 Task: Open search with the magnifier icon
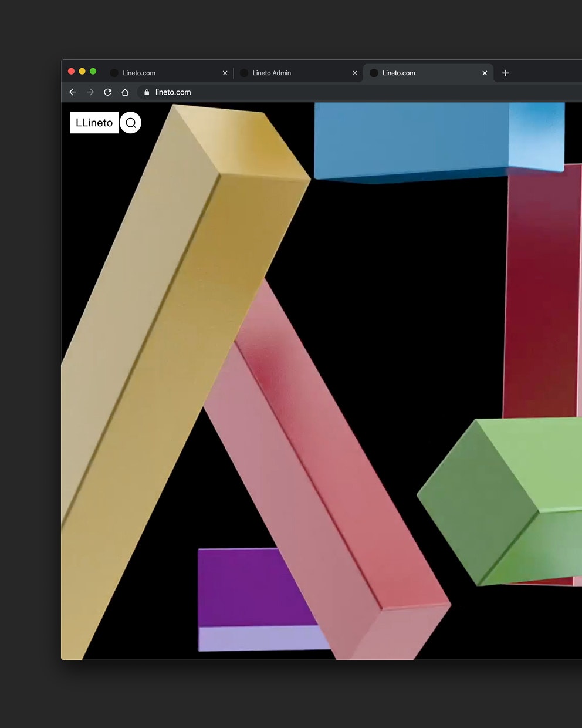pyautogui.click(x=131, y=123)
